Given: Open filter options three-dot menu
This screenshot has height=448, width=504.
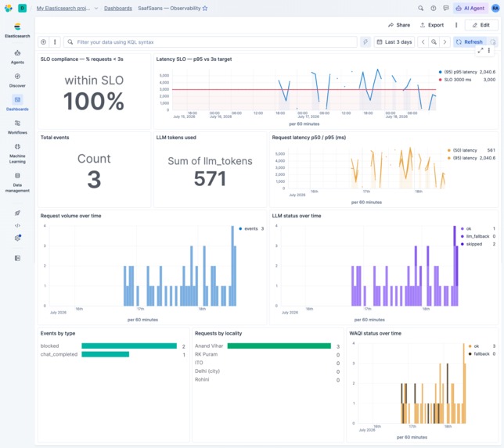Looking at the screenshot, I should (x=55, y=41).
